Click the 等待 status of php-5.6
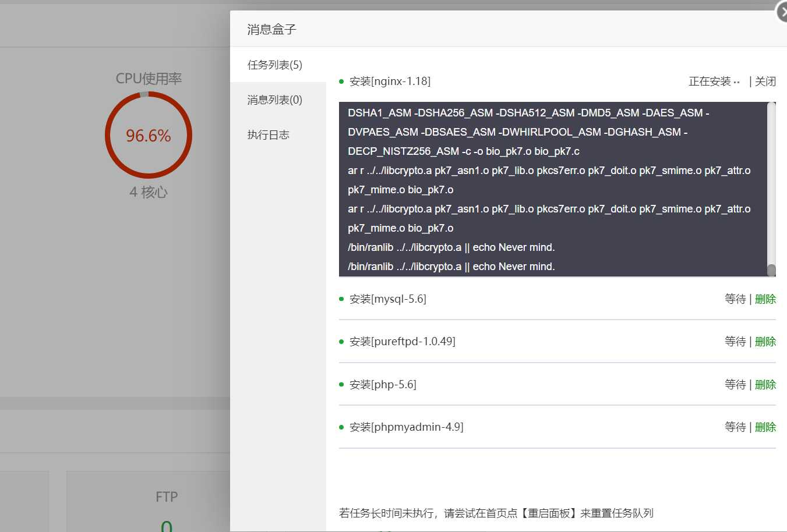 click(735, 385)
